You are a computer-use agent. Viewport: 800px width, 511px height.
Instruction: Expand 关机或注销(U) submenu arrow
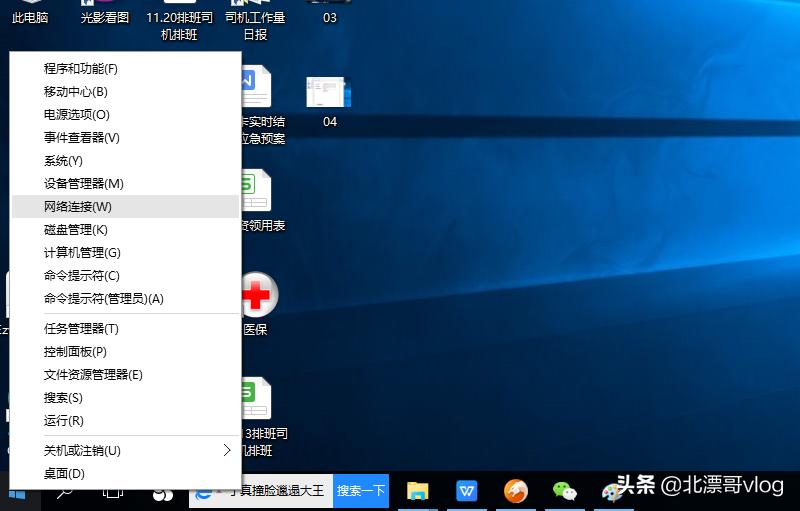click(227, 450)
